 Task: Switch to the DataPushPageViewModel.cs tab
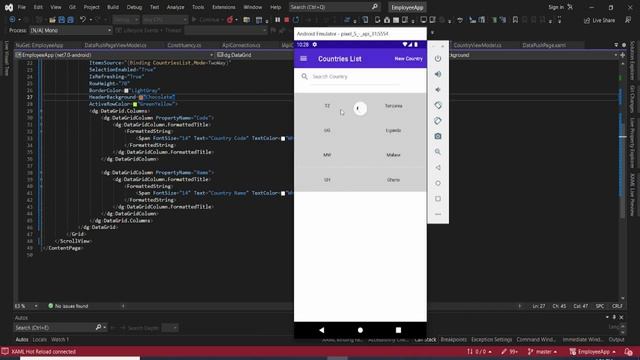coord(116,45)
